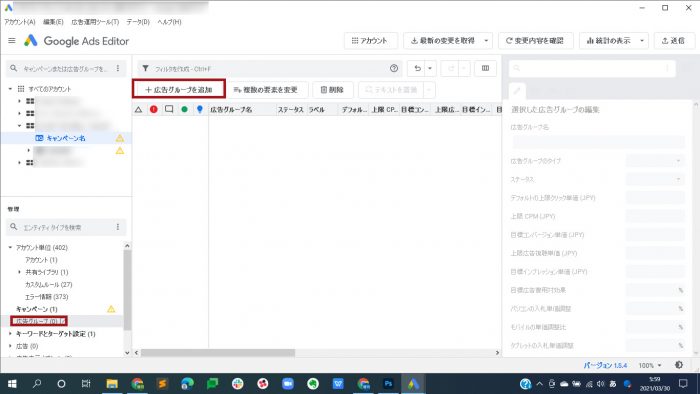Image resolution: width=700 pixels, height=394 pixels.
Task: Select エラー情報 (373) entry
Action: click(x=46, y=296)
